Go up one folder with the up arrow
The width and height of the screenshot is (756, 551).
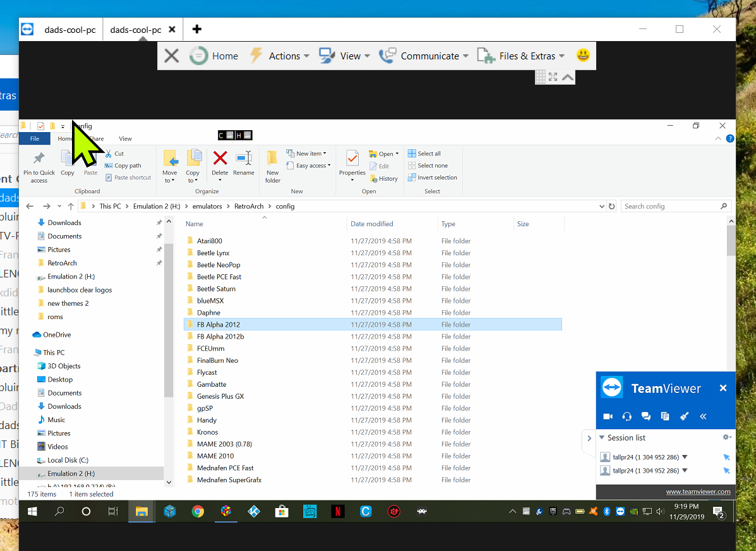coord(71,207)
